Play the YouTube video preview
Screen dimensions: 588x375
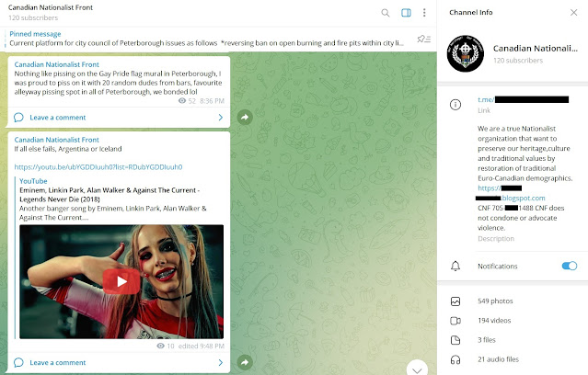121,281
